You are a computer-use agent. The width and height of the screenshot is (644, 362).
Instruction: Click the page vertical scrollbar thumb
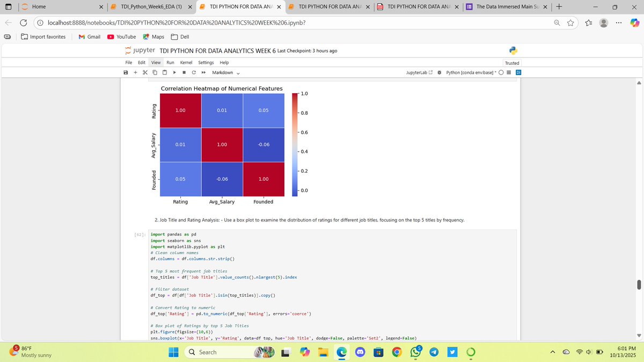coord(639,284)
